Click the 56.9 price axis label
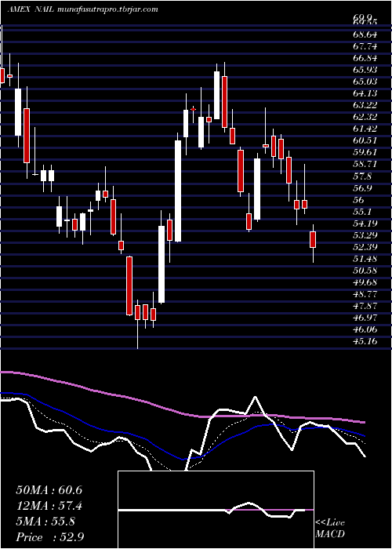This screenshot has width=392, height=549. point(362,187)
